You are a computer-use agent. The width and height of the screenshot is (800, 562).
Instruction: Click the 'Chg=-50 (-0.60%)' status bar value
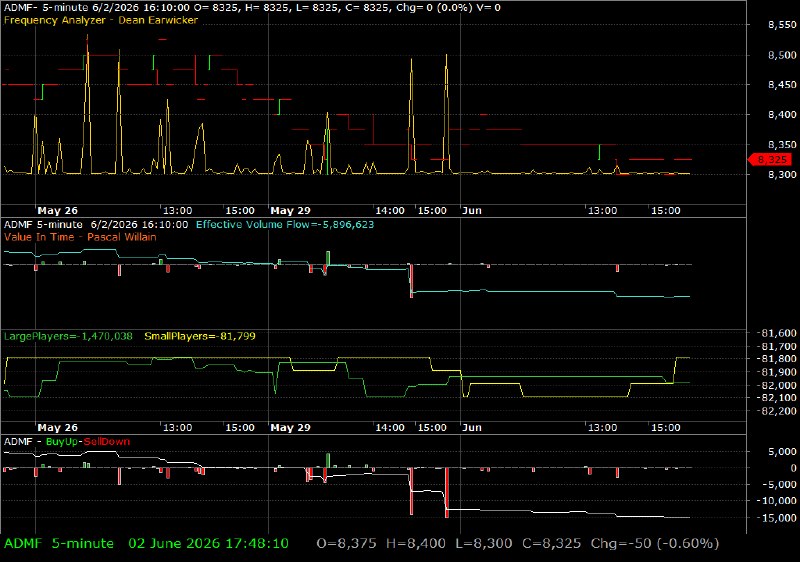tap(655, 544)
